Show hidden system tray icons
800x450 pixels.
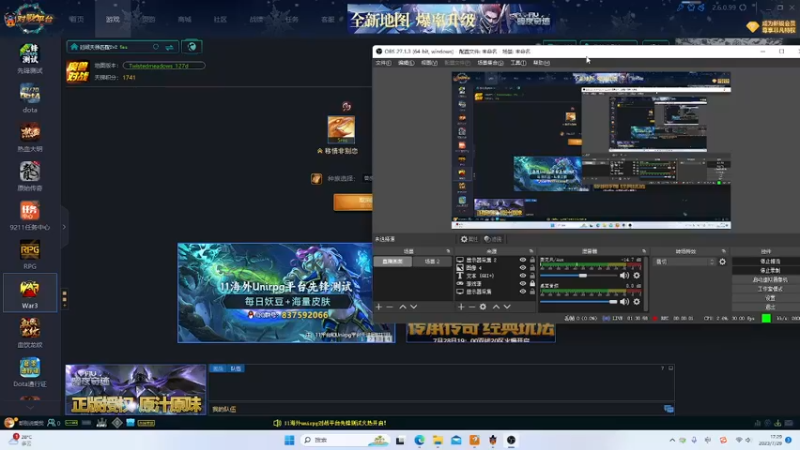(672, 440)
